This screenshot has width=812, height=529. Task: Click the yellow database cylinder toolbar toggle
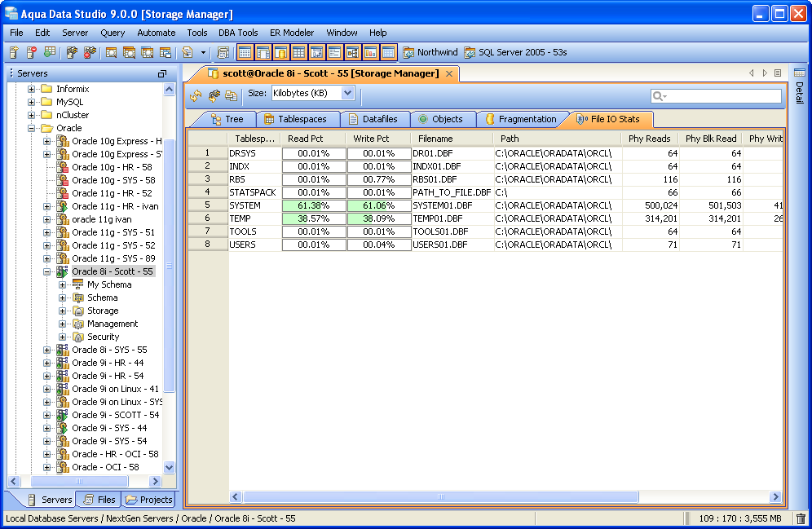click(280, 52)
